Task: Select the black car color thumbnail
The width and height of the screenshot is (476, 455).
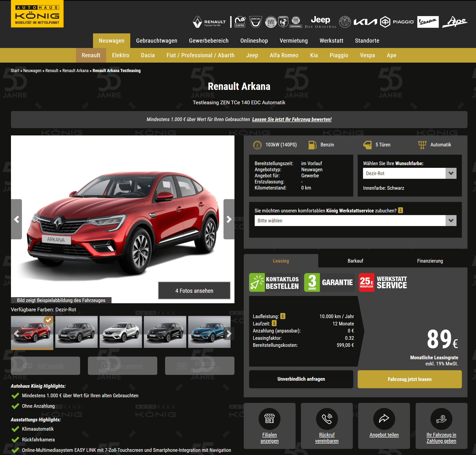Action: click(165, 332)
